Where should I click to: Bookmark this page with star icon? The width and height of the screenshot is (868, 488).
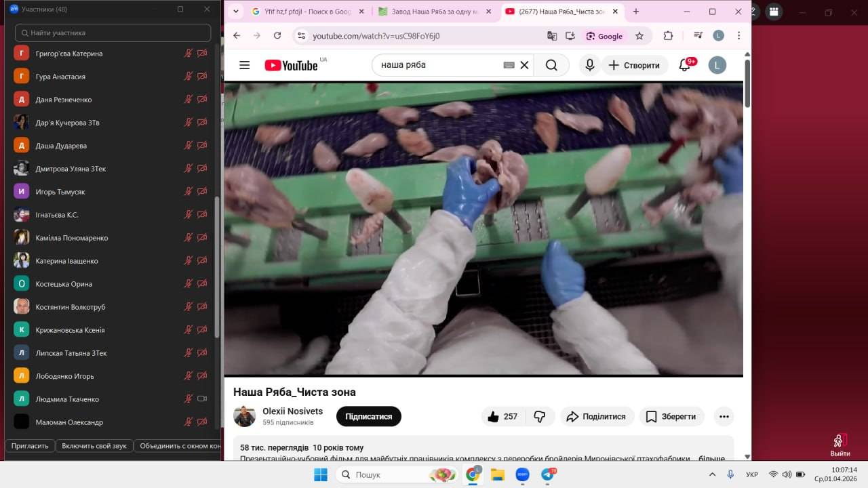[639, 36]
